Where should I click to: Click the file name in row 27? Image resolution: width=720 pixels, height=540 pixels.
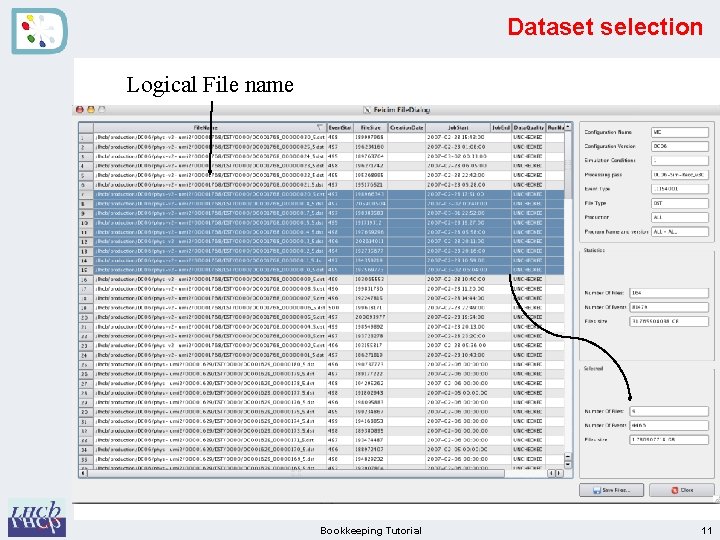point(205,383)
